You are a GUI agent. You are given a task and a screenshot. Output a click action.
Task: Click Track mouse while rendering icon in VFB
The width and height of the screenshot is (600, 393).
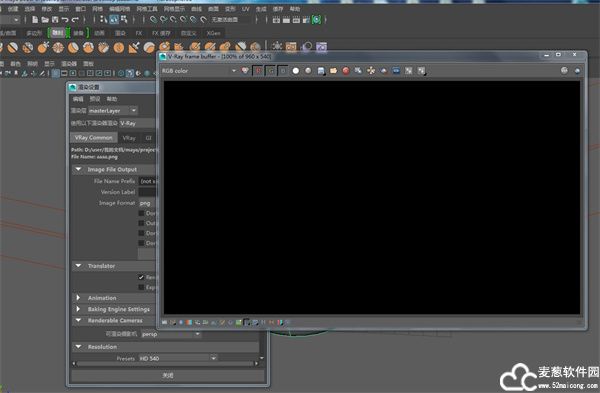pos(371,70)
